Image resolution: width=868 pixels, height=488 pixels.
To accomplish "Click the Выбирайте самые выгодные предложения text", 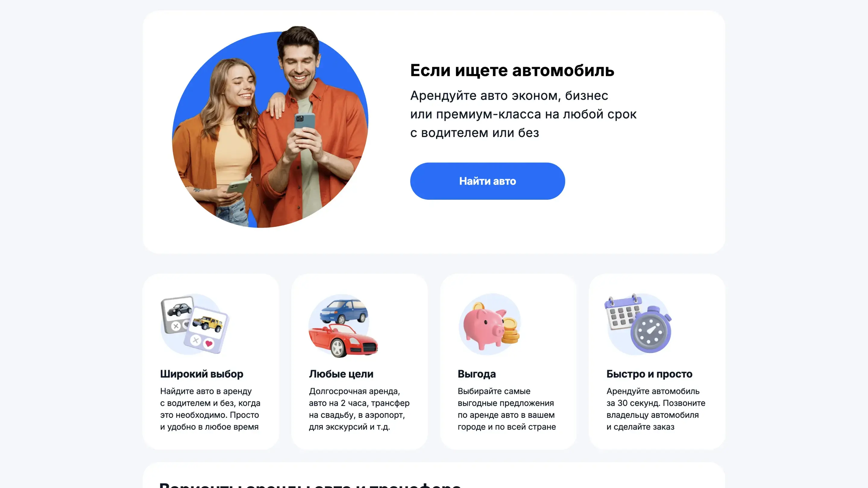I will tap(507, 409).
